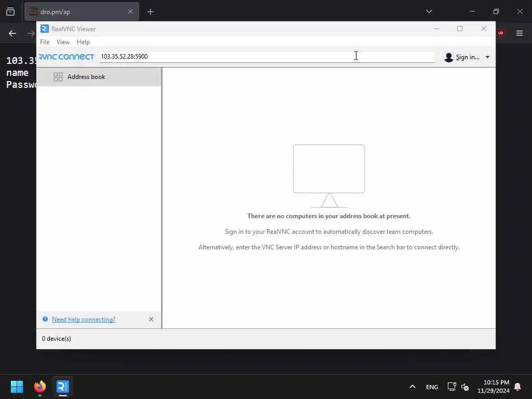Open the Windows Start menu

[x=17, y=387]
